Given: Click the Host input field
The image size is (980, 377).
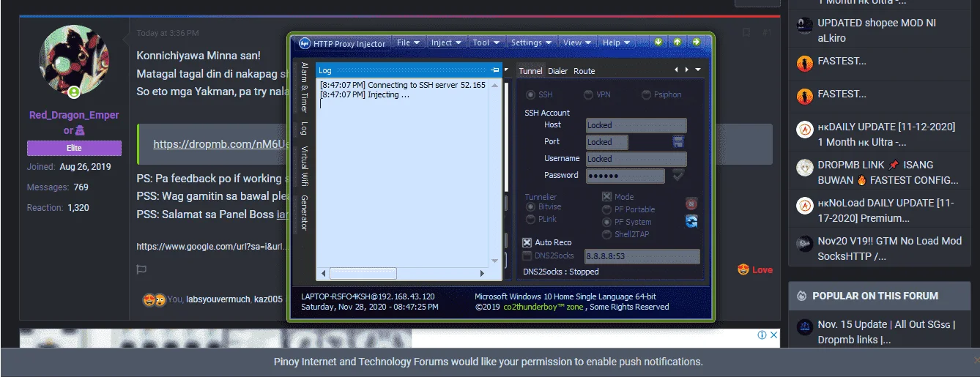Looking at the screenshot, I should click(636, 125).
